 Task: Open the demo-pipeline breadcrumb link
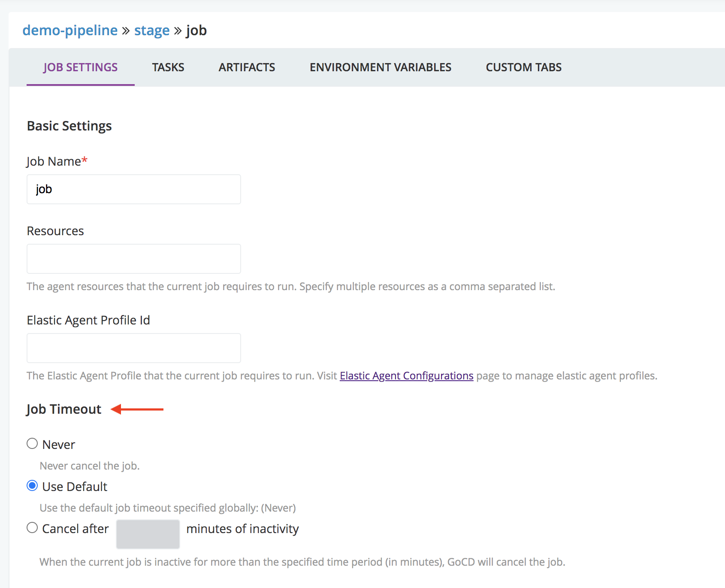tap(70, 30)
